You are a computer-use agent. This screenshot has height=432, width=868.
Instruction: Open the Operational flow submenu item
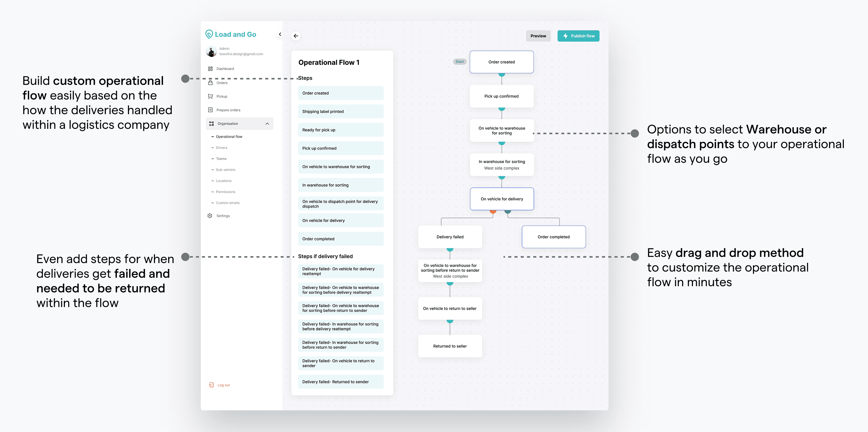coord(229,137)
